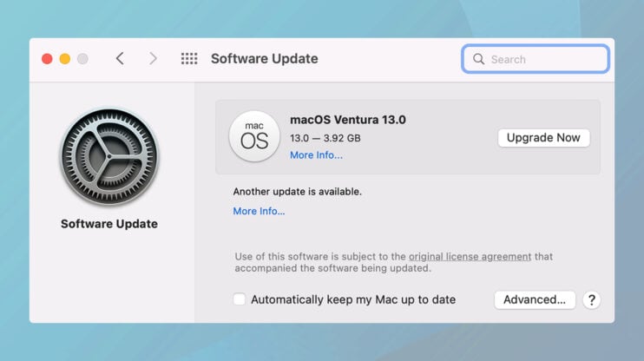Click the Software Update toolbar window title

pos(265,59)
